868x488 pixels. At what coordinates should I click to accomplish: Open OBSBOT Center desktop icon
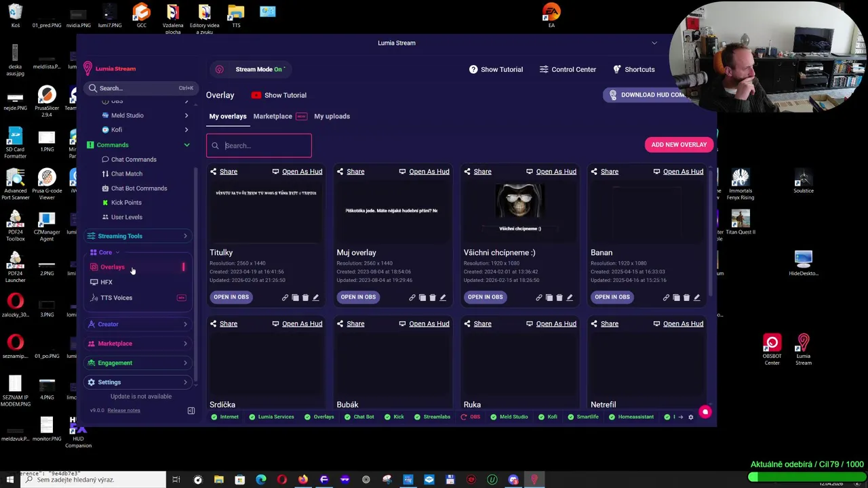772,350
